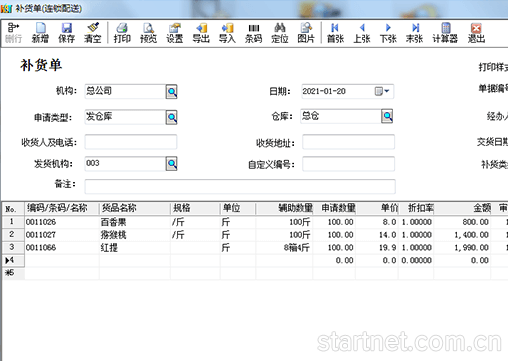Open the 条码 barcode tool
The height and width of the screenshot is (361, 508).
pos(254,33)
